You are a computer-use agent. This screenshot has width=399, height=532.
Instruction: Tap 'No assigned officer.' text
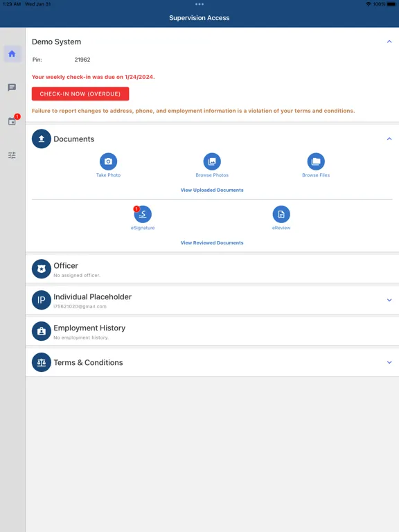coord(77,275)
